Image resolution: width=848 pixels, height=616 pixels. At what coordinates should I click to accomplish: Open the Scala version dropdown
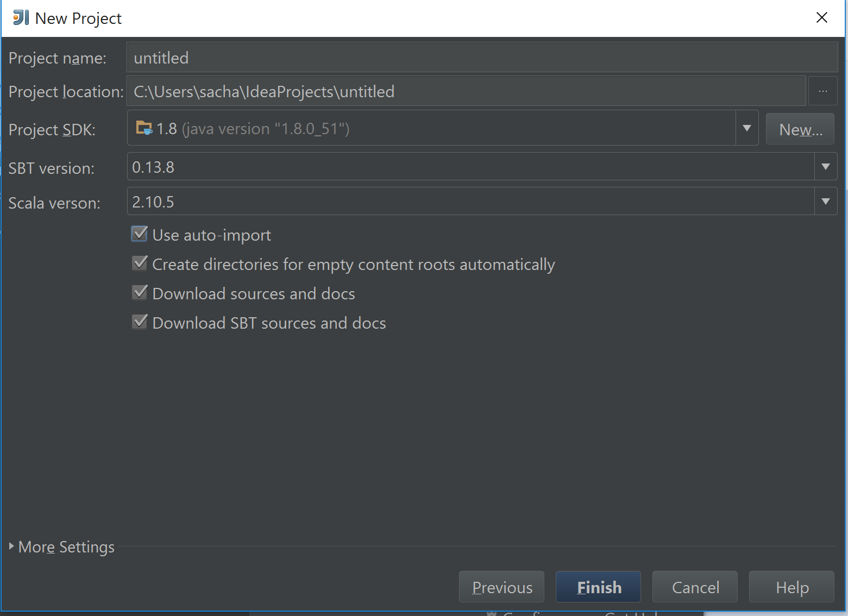coord(826,202)
